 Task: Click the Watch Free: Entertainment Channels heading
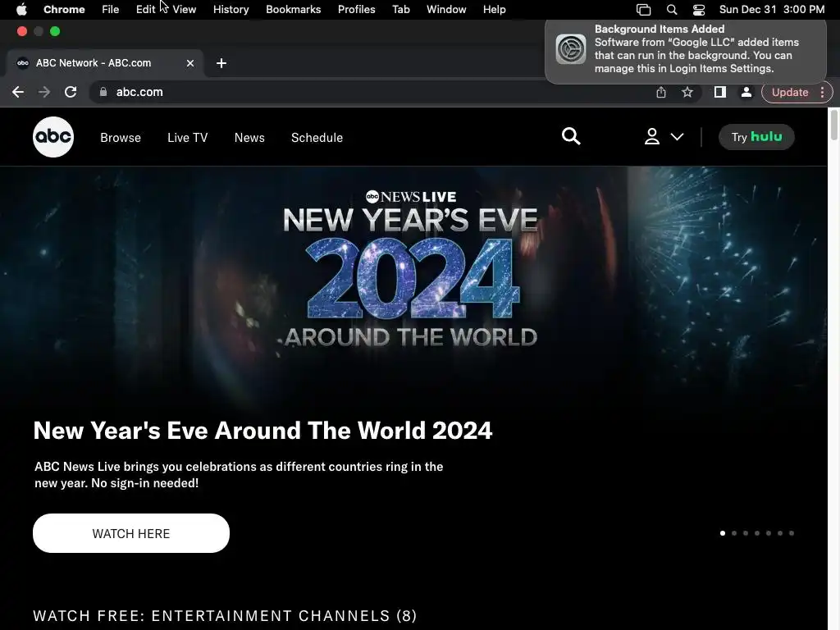225,615
